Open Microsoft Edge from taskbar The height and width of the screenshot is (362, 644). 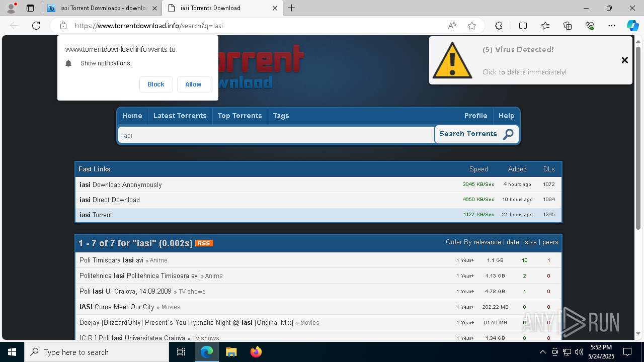[x=207, y=352]
